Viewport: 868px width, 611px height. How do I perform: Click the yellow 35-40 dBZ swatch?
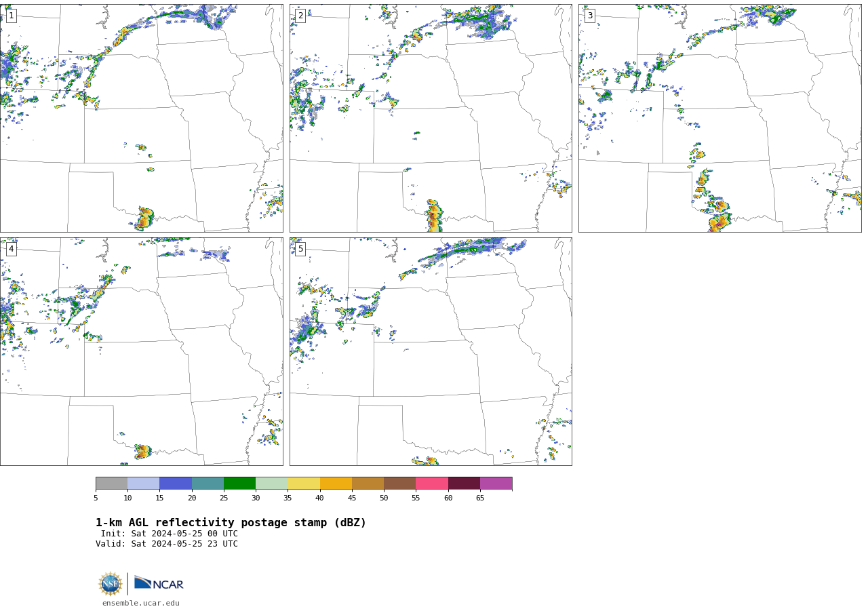point(304,484)
